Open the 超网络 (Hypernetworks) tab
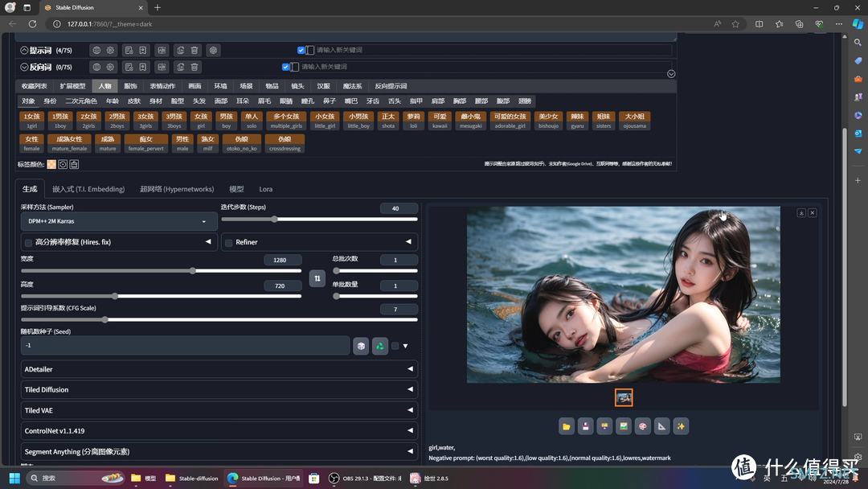 (x=177, y=189)
